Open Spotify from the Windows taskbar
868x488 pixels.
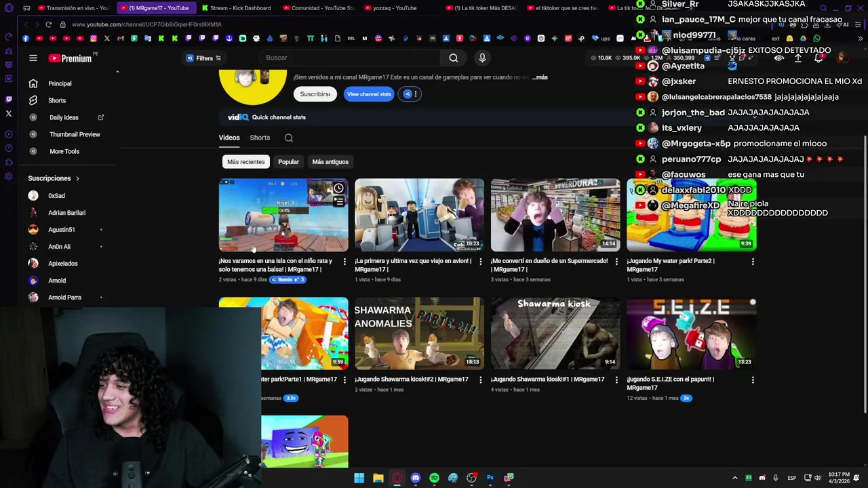click(x=434, y=478)
